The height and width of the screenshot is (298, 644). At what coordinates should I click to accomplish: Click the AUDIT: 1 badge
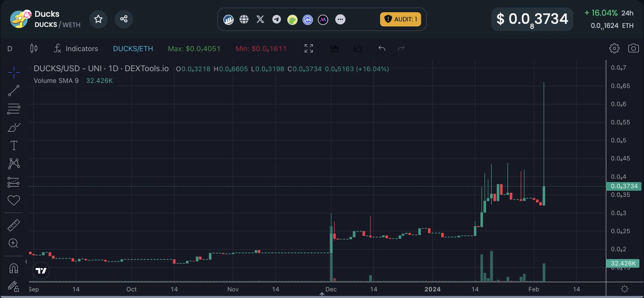(x=400, y=19)
